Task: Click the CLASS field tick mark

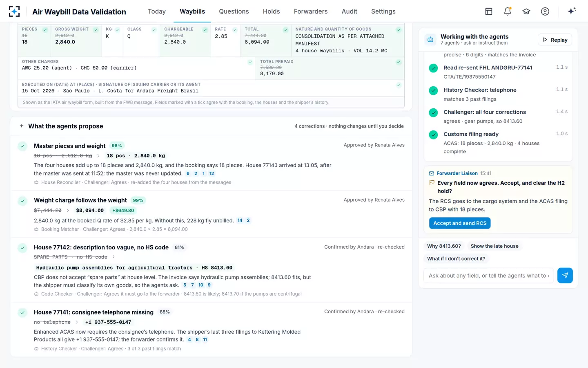Action: [x=154, y=30]
